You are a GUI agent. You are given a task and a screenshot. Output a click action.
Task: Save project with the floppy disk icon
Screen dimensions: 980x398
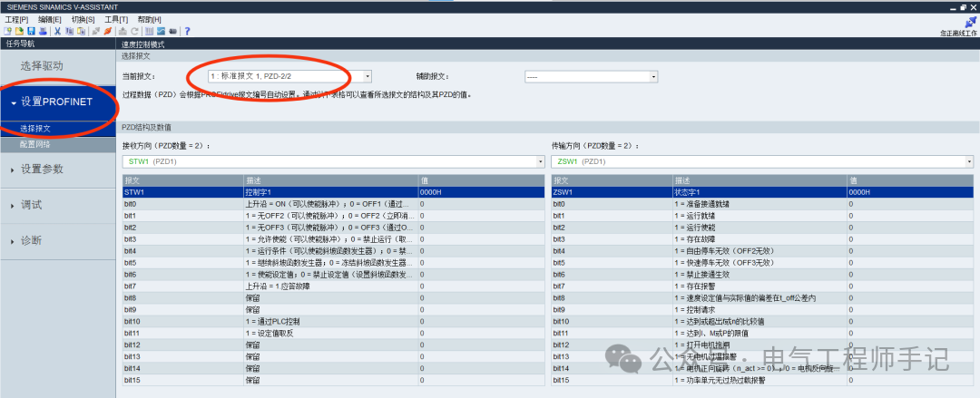point(31,31)
